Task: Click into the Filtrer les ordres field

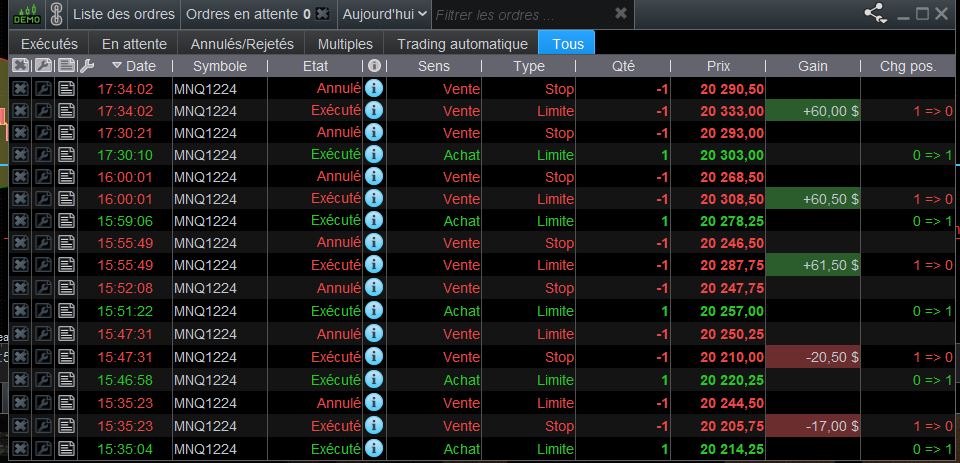Action: click(x=523, y=14)
